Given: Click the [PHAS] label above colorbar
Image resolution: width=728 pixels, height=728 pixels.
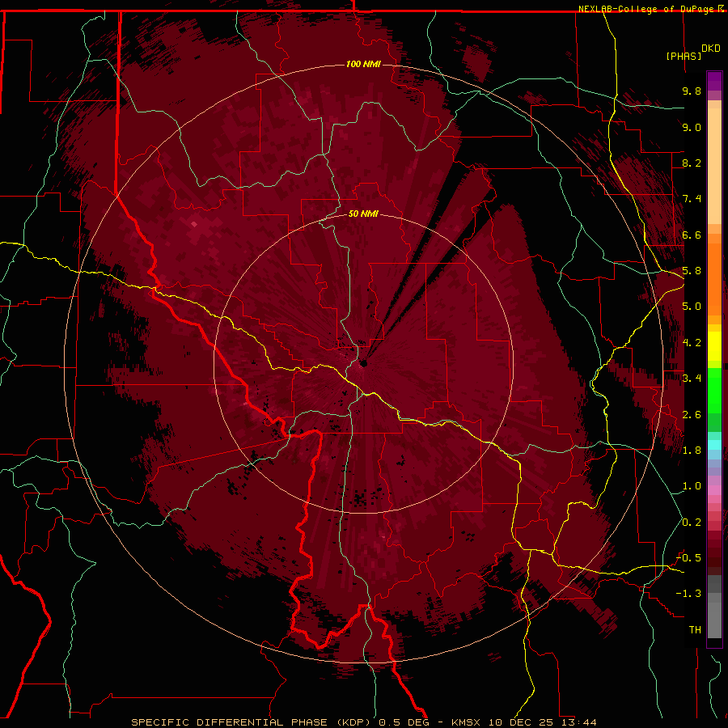Looking at the screenshot, I should 684,56.
